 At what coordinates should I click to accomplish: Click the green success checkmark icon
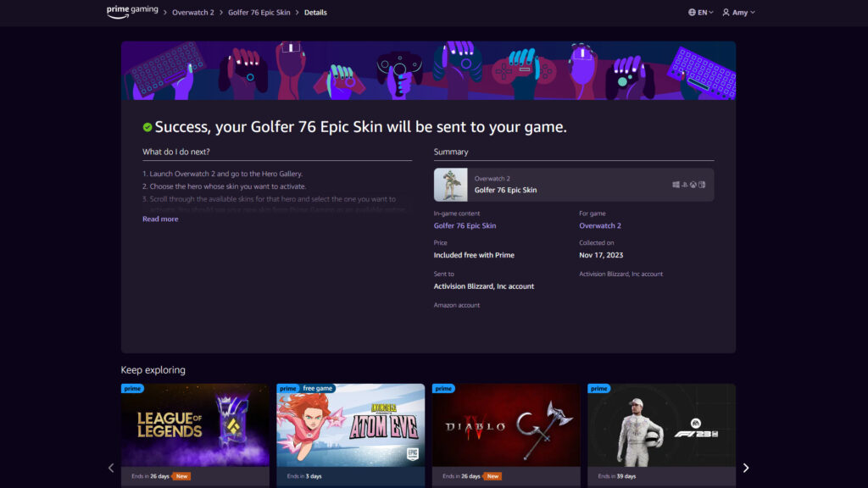pyautogui.click(x=147, y=127)
